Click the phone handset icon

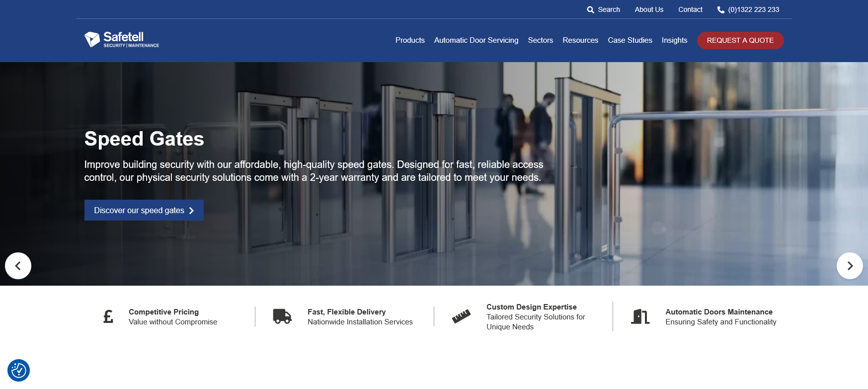[x=721, y=10]
